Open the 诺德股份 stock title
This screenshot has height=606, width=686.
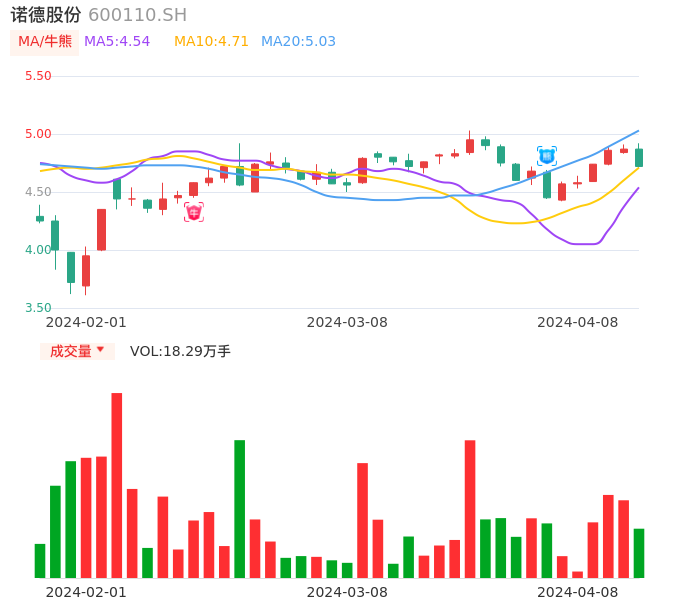point(46,15)
